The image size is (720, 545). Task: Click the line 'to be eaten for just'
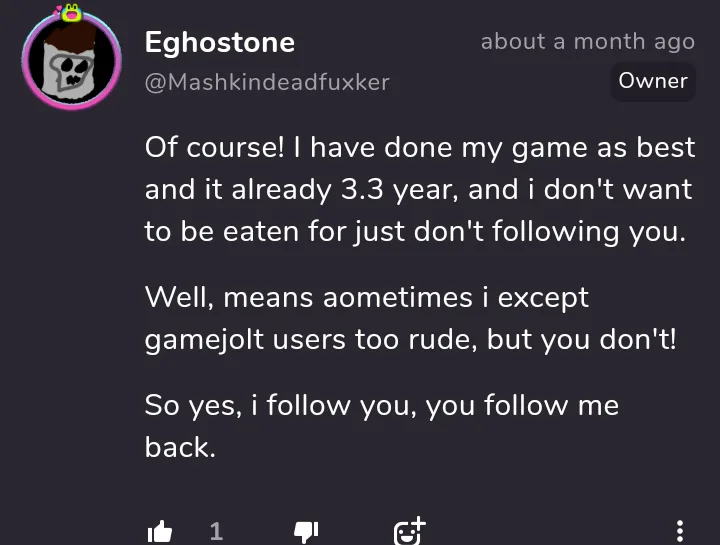tap(416, 231)
